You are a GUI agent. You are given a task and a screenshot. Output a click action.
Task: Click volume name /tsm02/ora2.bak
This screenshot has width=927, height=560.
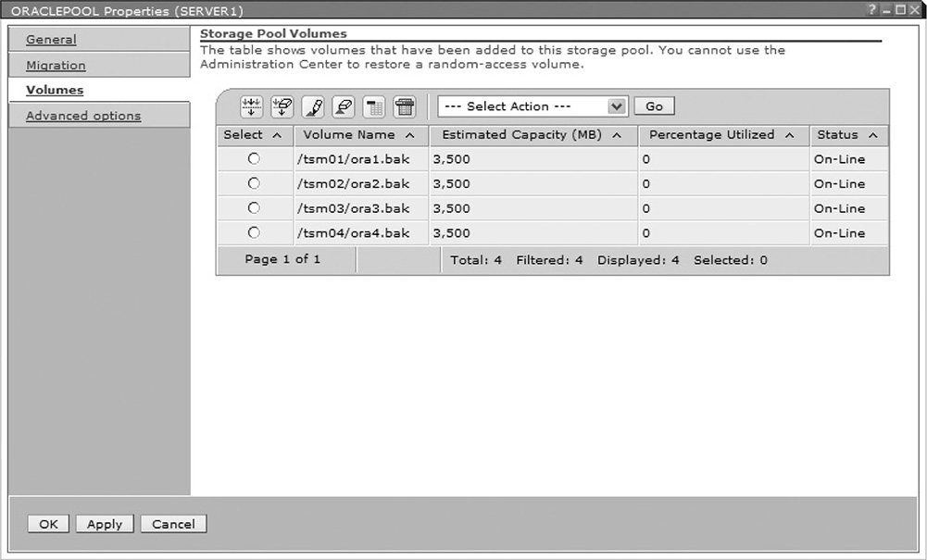353,184
